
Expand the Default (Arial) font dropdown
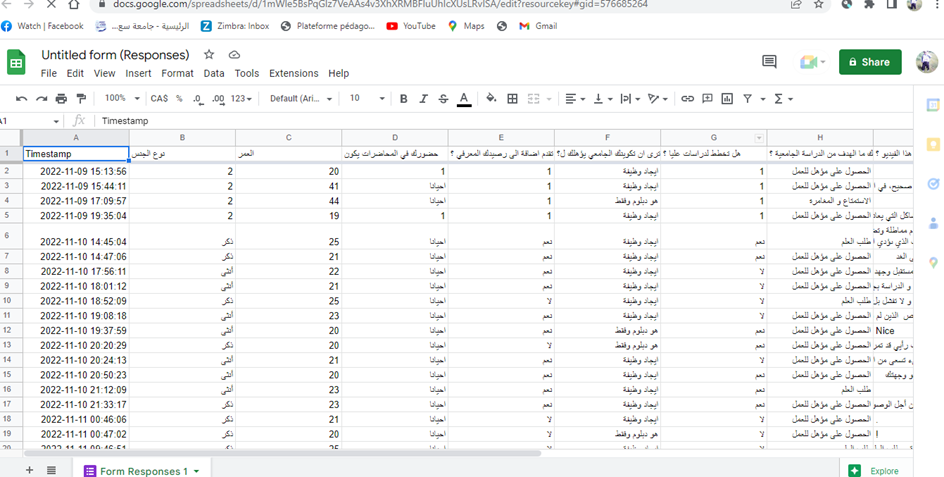tap(298, 99)
